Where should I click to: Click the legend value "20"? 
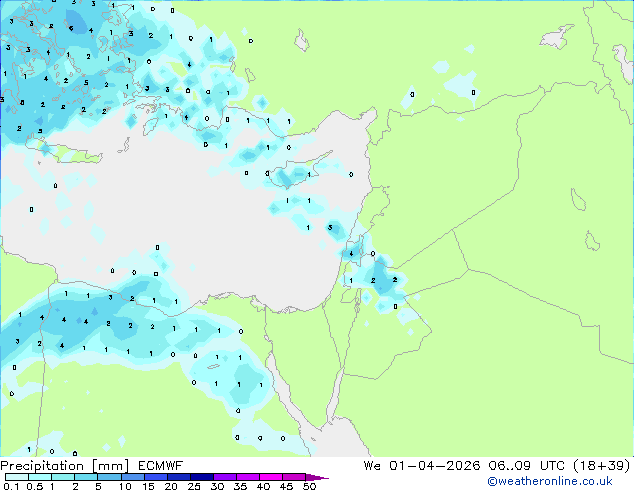coord(171,486)
